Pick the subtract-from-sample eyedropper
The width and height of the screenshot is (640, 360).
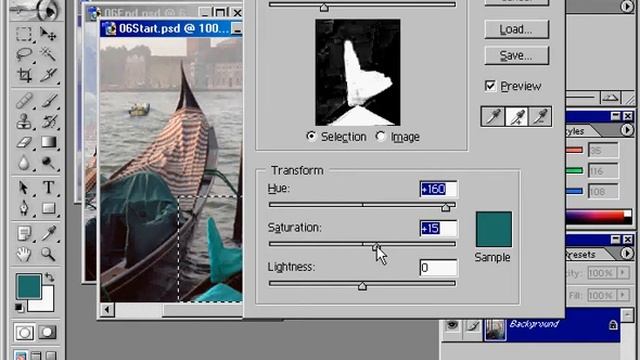[x=540, y=116]
